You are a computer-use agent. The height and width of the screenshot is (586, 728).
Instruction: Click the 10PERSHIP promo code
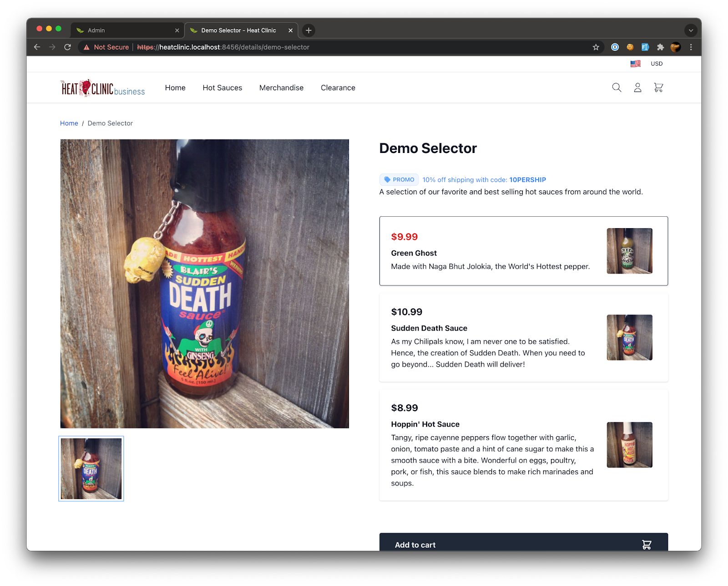point(527,180)
